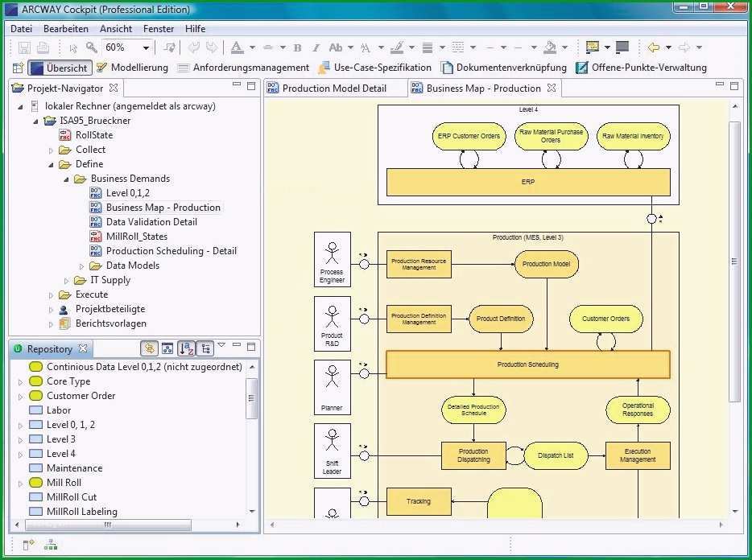Select Production Scheduling - Detail in tree
Image resolution: width=752 pixels, height=560 pixels.
click(171, 251)
